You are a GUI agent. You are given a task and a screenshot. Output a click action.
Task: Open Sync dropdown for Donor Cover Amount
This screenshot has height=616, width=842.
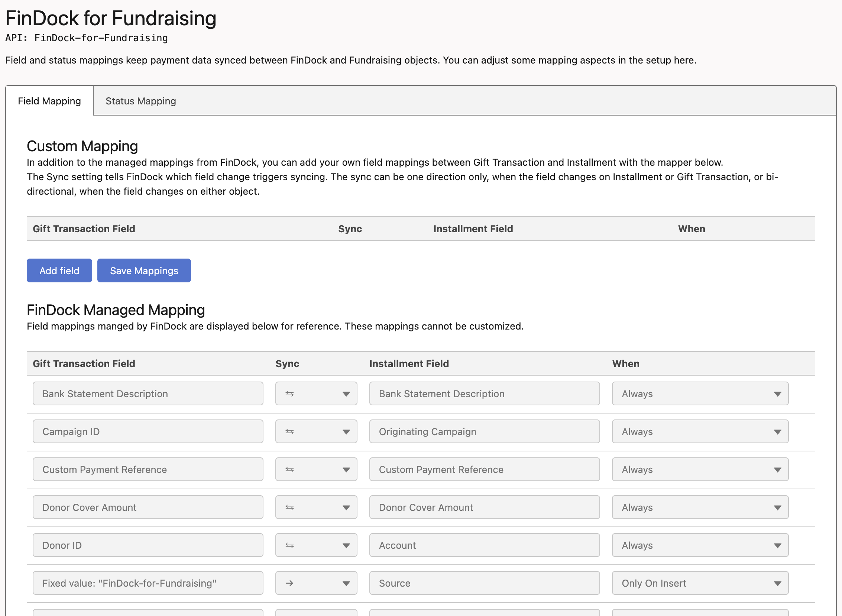pos(316,508)
